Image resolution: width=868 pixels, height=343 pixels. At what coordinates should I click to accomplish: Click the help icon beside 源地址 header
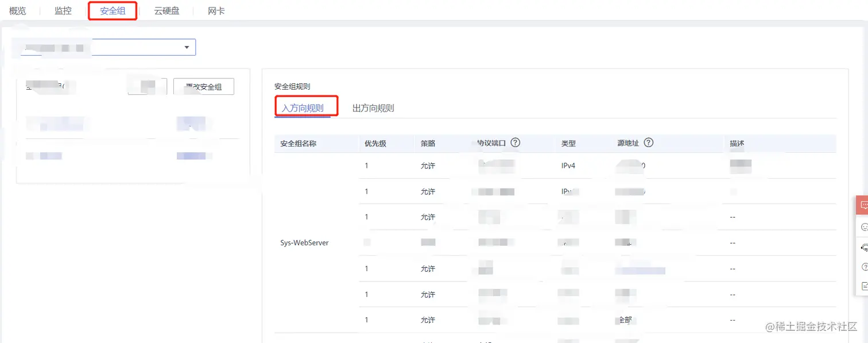pyautogui.click(x=649, y=142)
